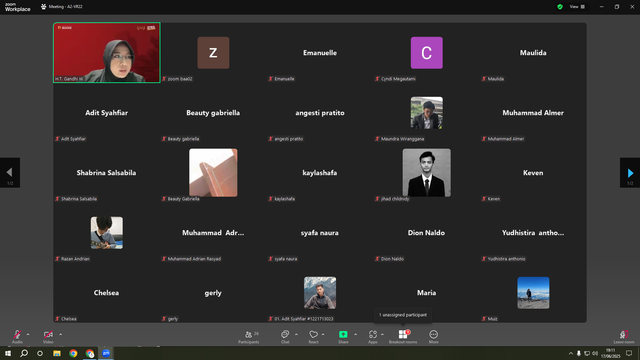
Task: Unmute the microphone with the Audio button
Action: point(17,337)
